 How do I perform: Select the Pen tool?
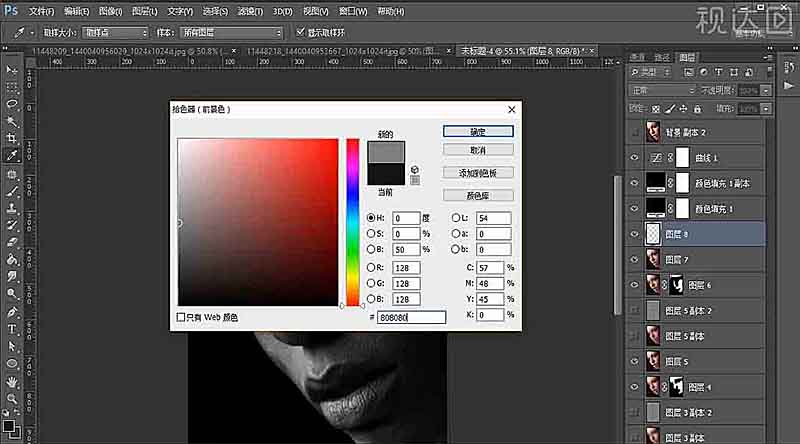point(12,312)
